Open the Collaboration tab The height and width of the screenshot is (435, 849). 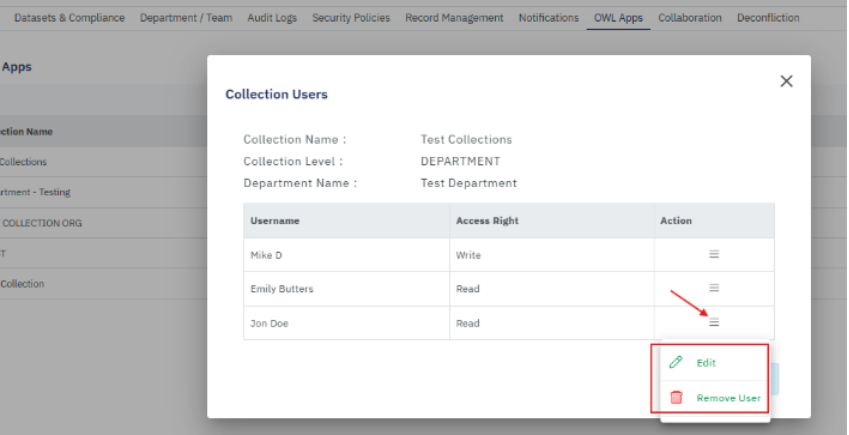690,18
